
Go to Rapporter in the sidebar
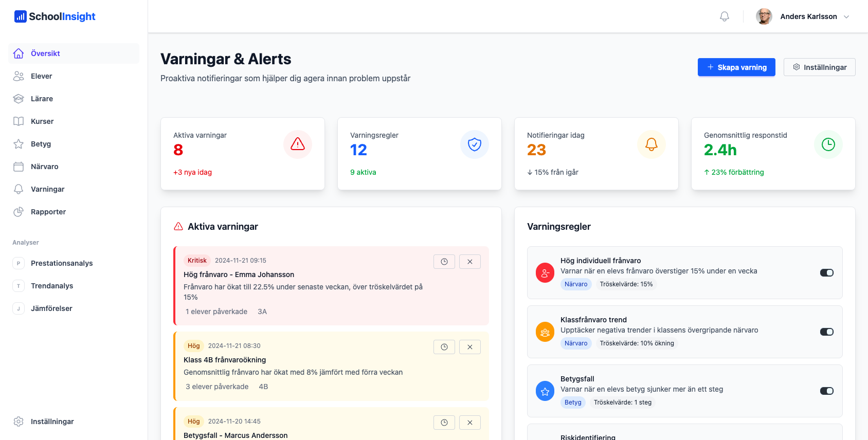[48, 212]
